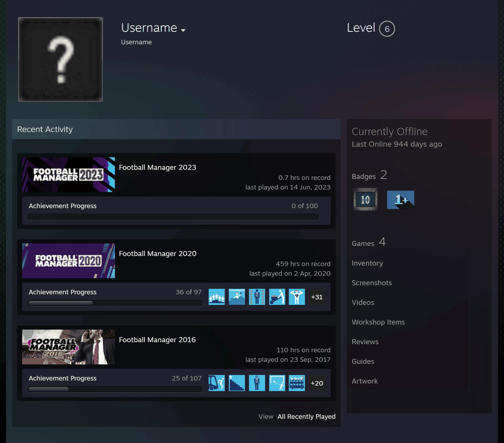The height and width of the screenshot is (443, 504).
Task: Open the Guides page
Action: (x=363, y=361)
